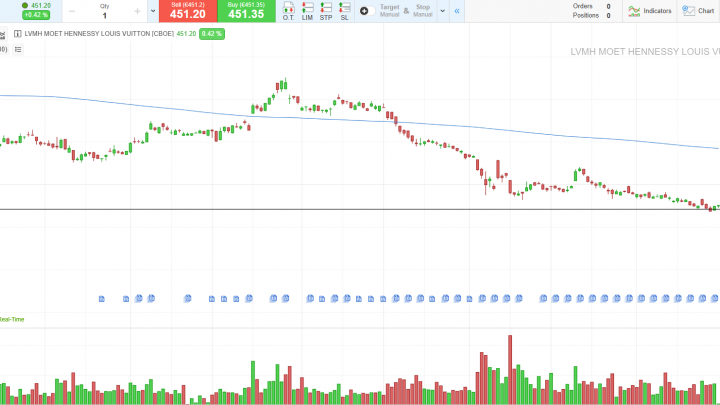Expand the Target and Stop options dropdown
720x405 pixels.
pos(443,11)
